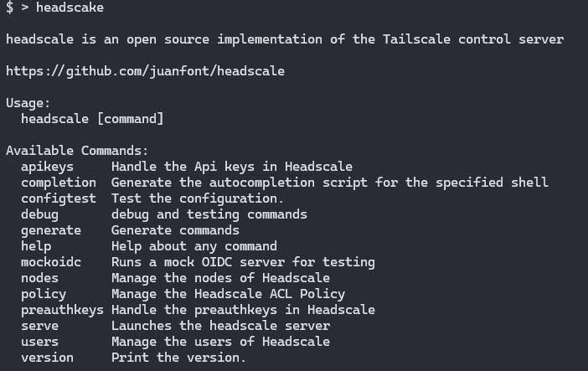This screenshot has height=371, width=588.
Task: Select the 'generate' command in the list
Action: 51,230
